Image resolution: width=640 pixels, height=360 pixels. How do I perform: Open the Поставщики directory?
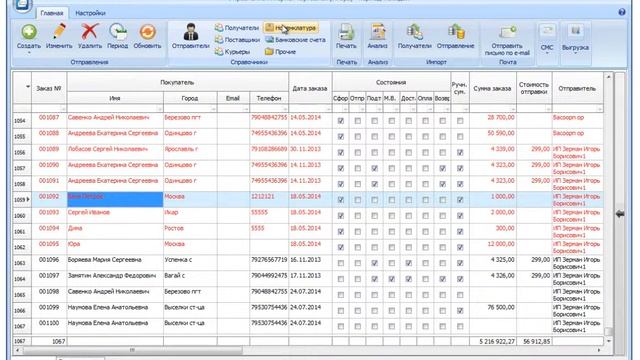point(238,40)
